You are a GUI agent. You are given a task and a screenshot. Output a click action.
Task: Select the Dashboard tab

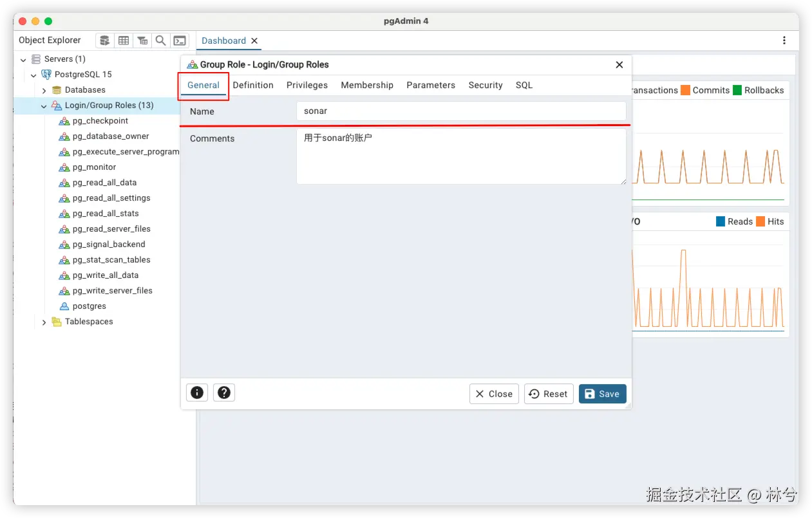223,41
